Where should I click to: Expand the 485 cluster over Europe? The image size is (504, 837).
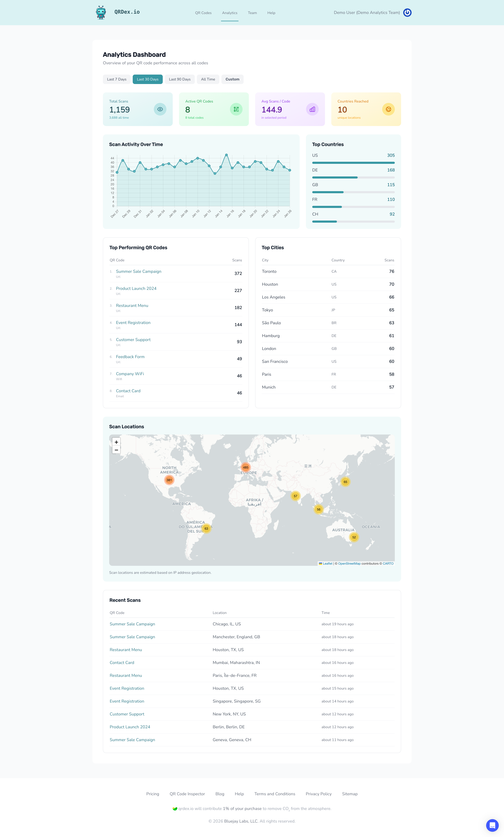click(246, 467)
